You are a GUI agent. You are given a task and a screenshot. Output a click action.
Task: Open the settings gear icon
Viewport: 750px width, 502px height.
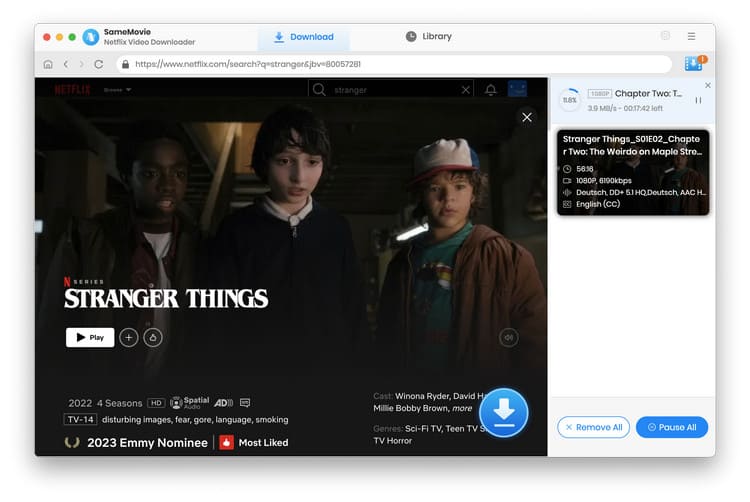[x=665, y=36]
